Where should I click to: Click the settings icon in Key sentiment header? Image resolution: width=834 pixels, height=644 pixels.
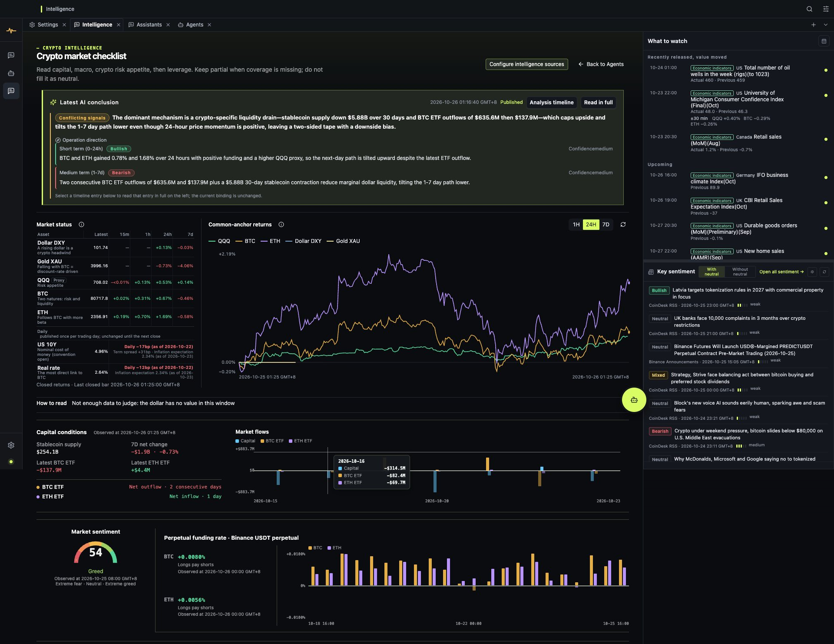[812, 272]
